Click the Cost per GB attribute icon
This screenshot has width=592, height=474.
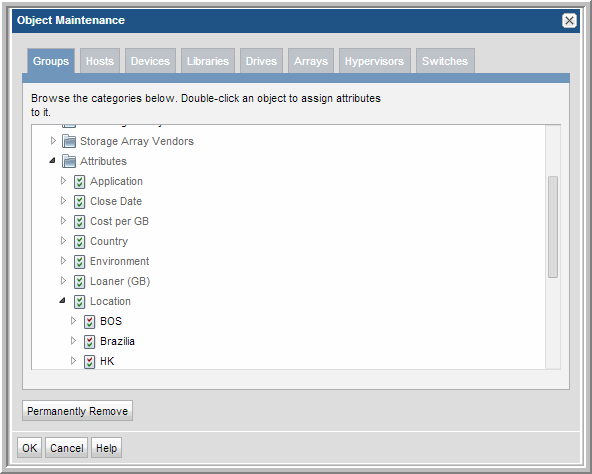pyautogui.click(x=79, y=222)
